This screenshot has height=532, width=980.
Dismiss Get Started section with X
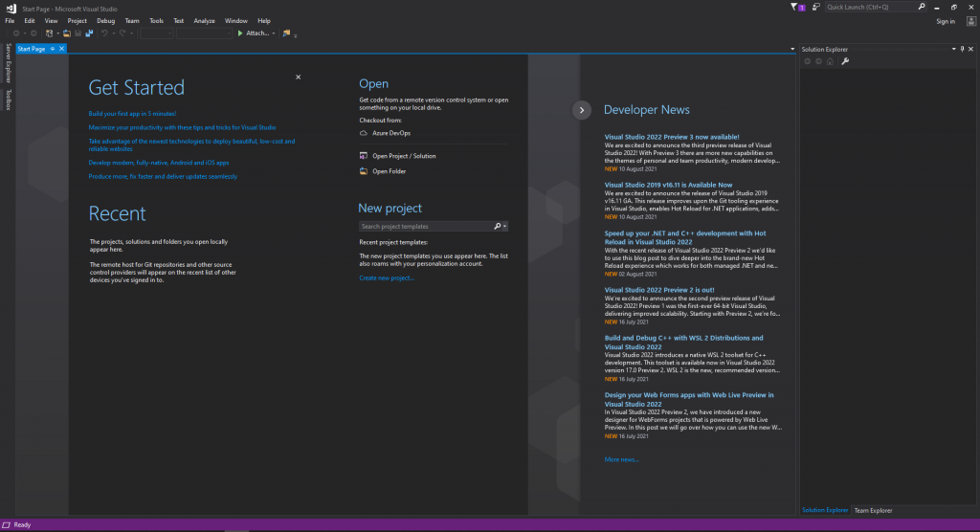tap(299, 77)
